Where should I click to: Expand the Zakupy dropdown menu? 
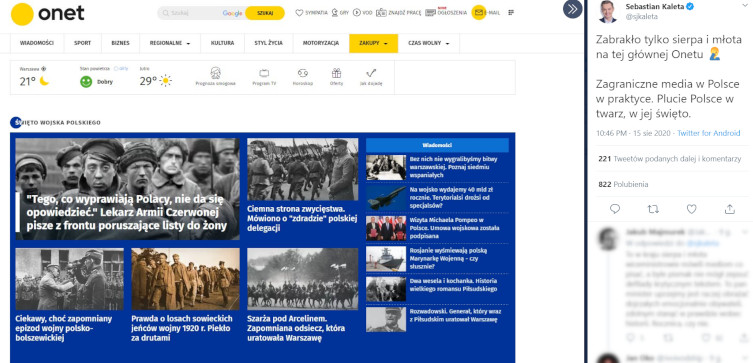(373, 43)
